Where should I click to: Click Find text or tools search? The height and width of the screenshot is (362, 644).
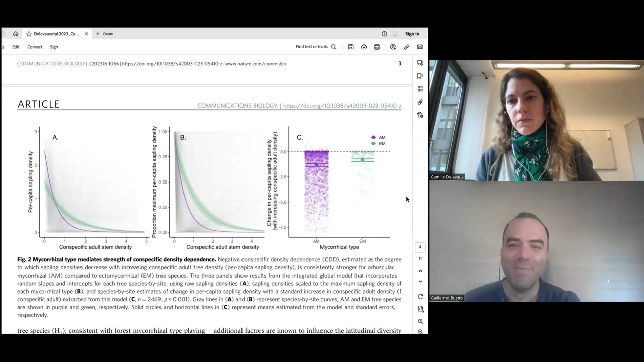[x=316, y=47]
